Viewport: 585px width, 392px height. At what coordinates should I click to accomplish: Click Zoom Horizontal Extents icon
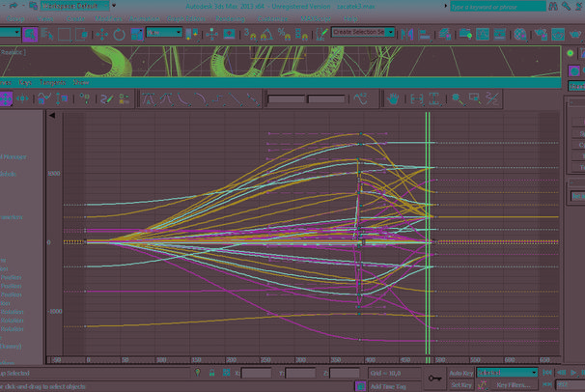click(416, 98)
